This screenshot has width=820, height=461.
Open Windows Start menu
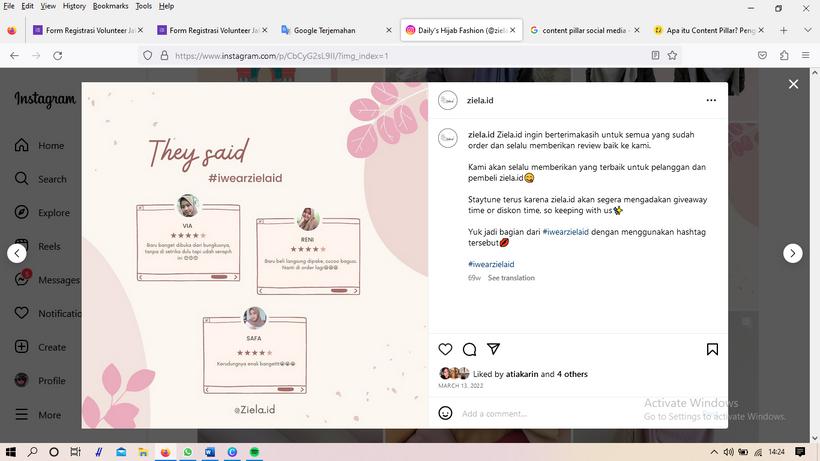click(x=10, y=452)
